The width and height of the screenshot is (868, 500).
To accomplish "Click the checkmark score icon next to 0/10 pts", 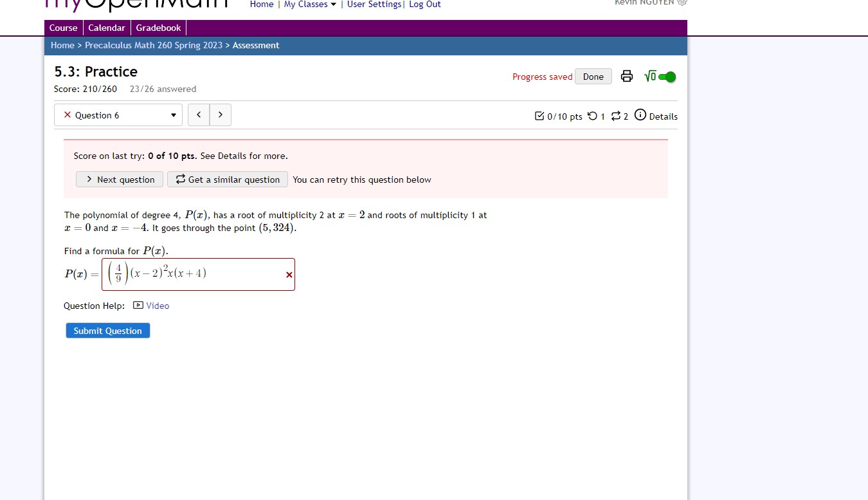I will tap(539, 116).
